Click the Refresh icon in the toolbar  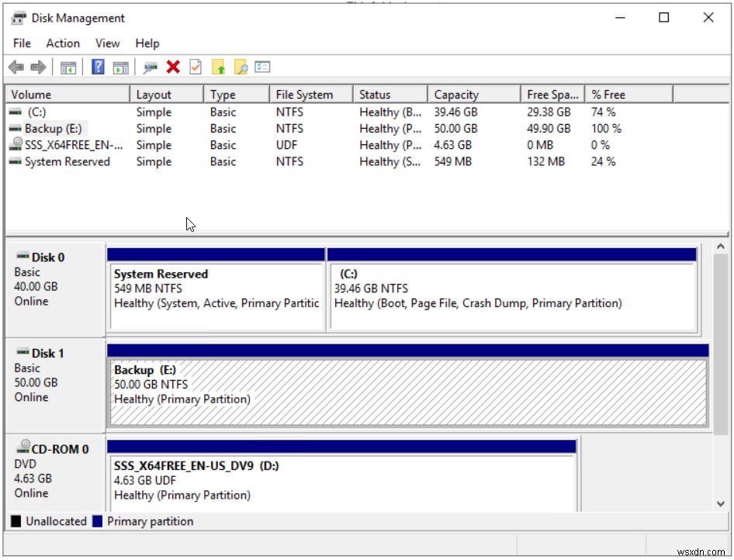coord(151,67)
